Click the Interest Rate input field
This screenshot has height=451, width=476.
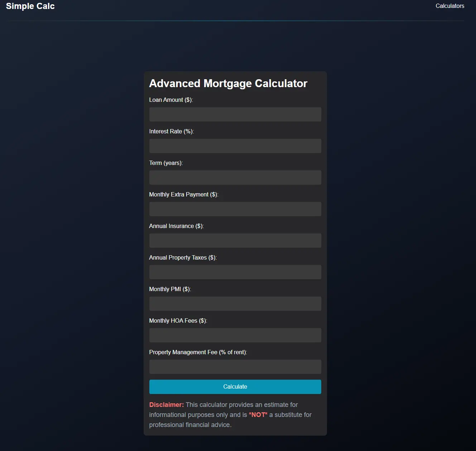coord(235,146)
